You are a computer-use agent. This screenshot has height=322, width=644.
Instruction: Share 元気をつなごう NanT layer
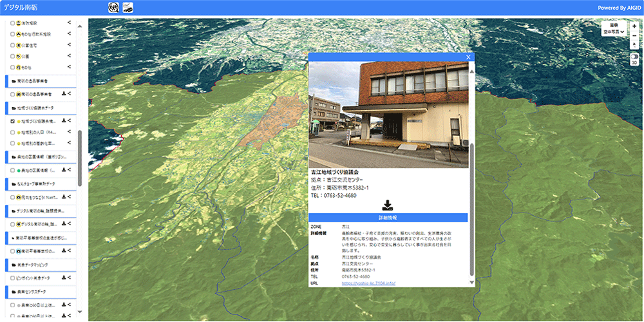click(x=70, y=197)
